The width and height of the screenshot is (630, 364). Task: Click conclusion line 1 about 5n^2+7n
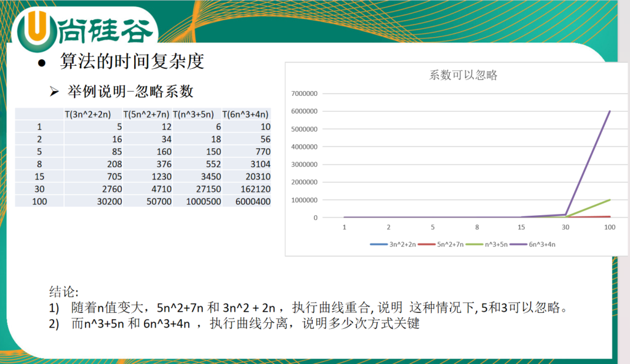pos(309,308)
